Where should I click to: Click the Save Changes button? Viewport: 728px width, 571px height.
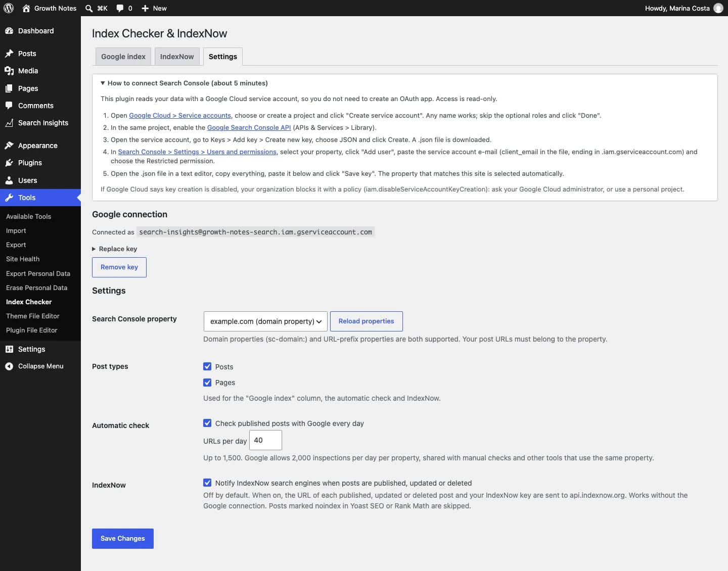tap(123, 539)
